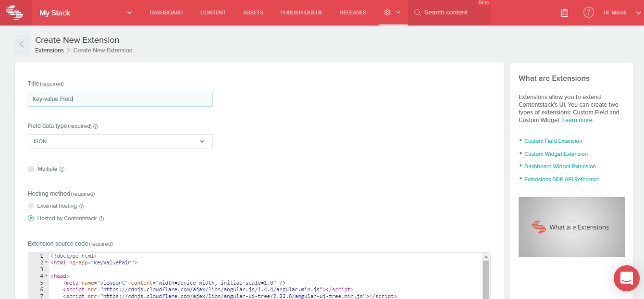The height and width of the screenshot is (299, 644).
Task: Click the doctype html code line
Action: tap(74, 256)
